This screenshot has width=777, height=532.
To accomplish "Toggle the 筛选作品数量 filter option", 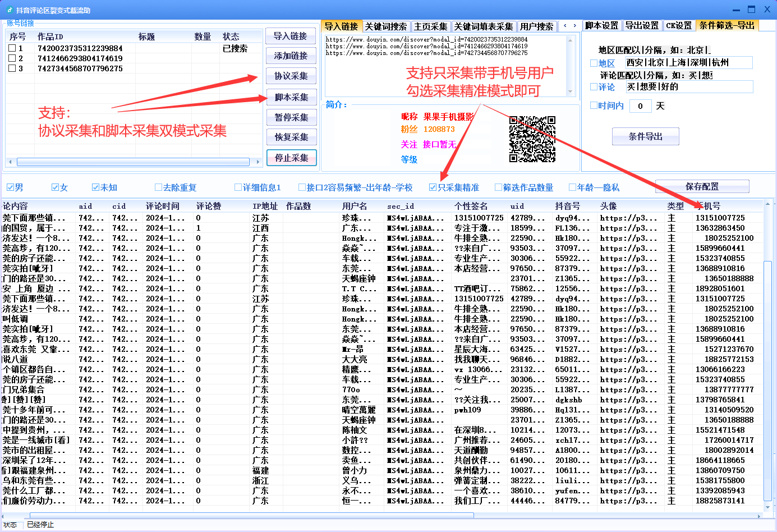I will click(498, 186).
